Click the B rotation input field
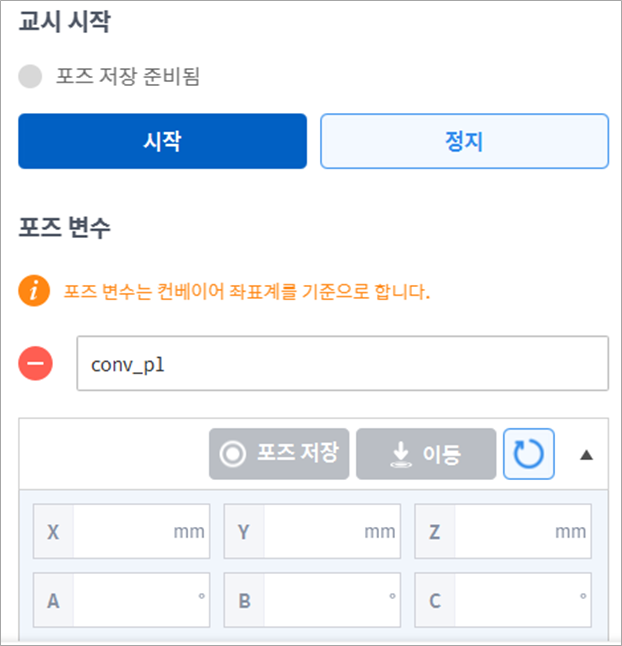This screenshot has width=622, height=646. coord(321,600)
